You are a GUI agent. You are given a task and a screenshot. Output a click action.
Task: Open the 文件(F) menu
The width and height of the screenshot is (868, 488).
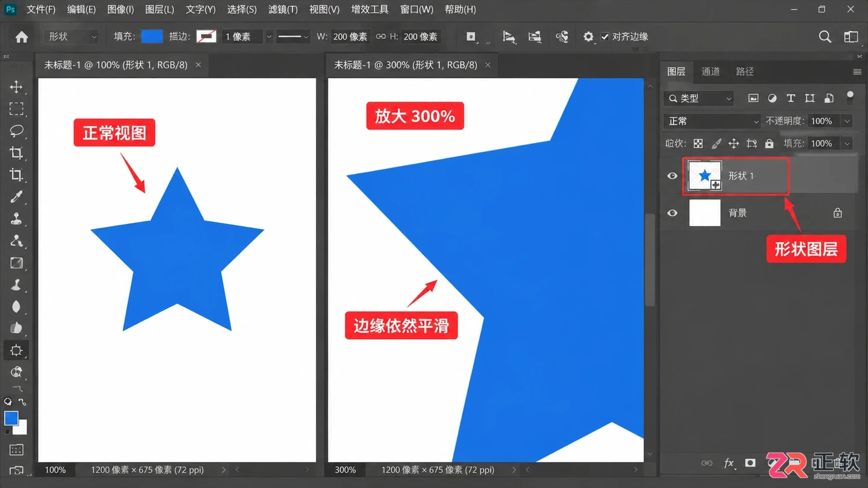(41, 10)
